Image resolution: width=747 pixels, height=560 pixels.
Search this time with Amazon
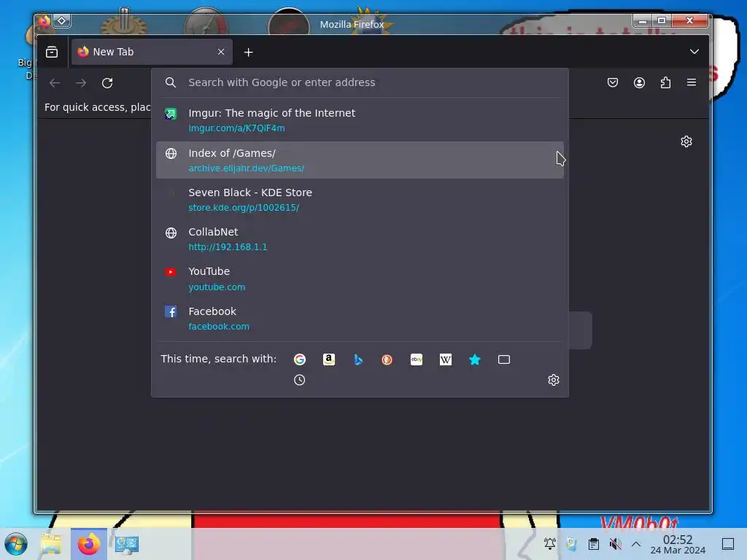329,359
